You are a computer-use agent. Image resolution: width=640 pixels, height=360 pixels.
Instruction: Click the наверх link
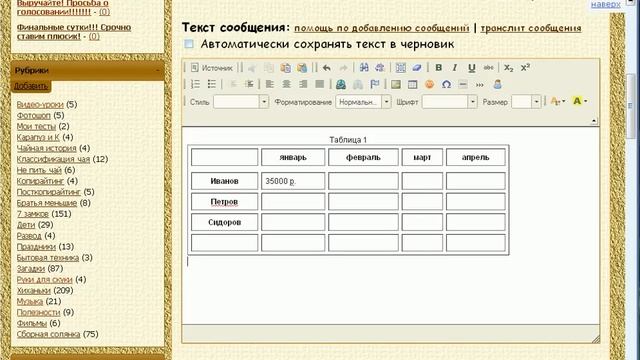606,4
